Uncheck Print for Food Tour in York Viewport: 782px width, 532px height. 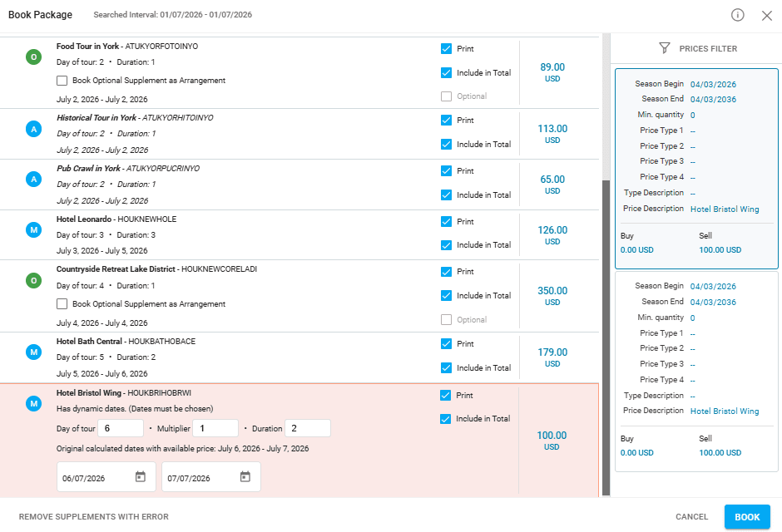coord(447,49)
